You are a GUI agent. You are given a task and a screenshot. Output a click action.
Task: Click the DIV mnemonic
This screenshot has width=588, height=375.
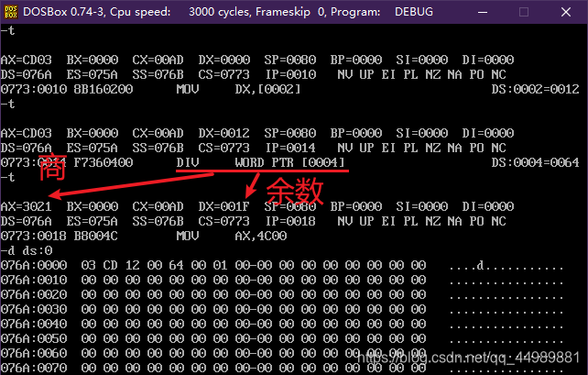[x=188, y=162]
